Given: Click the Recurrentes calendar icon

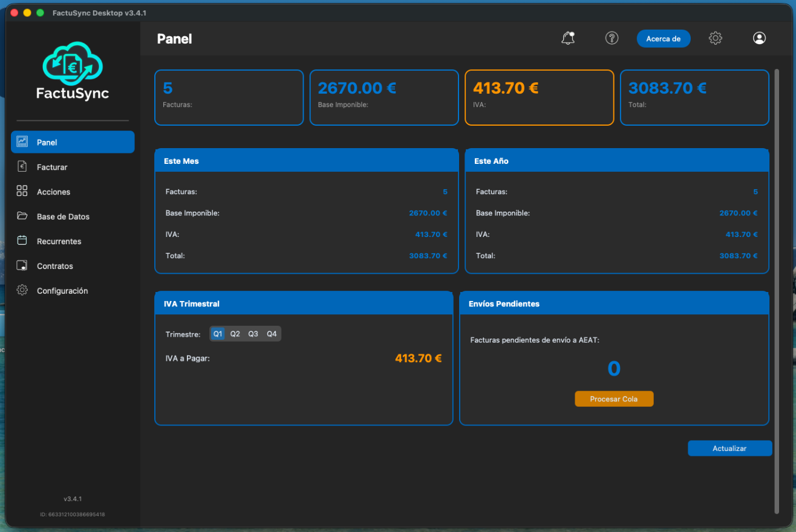Looking at the screenshot, I should pyautogui.click(x=22, y=241).
